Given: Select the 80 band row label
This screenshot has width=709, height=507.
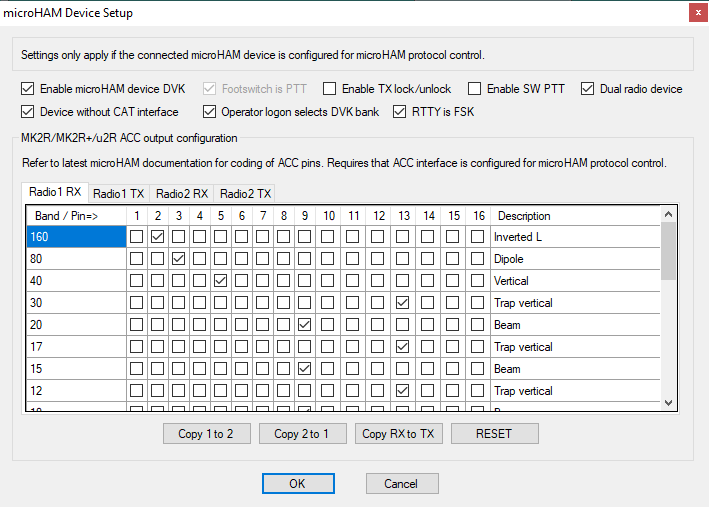Looking at the screenshot, I should [76, 259].
